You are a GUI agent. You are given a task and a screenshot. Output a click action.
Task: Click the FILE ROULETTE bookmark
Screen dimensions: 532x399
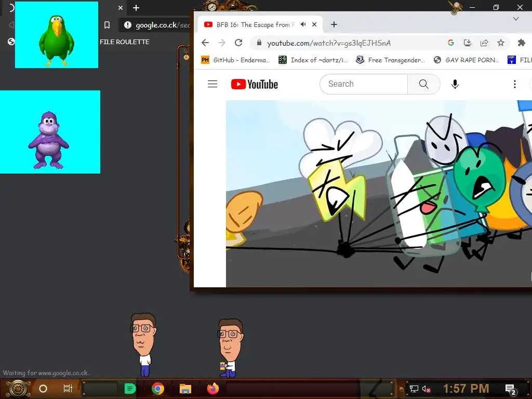pos(125,42)
